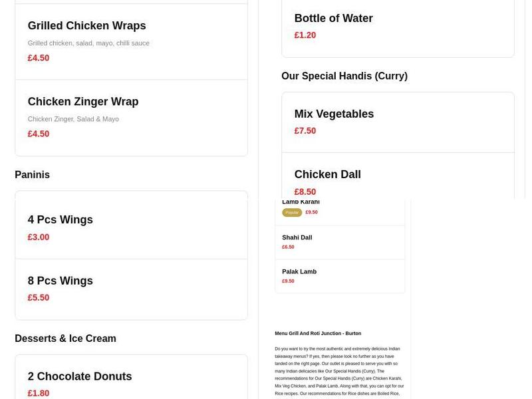Click the Popular badge on Lamb Karahi
The width and height of the screenshot is (532, 399).
pyautogui.click(x=292, y=213)
